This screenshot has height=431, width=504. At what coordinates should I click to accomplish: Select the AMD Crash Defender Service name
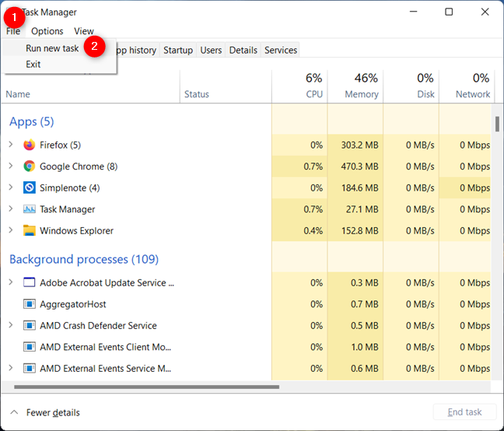(x=98, y=325)
